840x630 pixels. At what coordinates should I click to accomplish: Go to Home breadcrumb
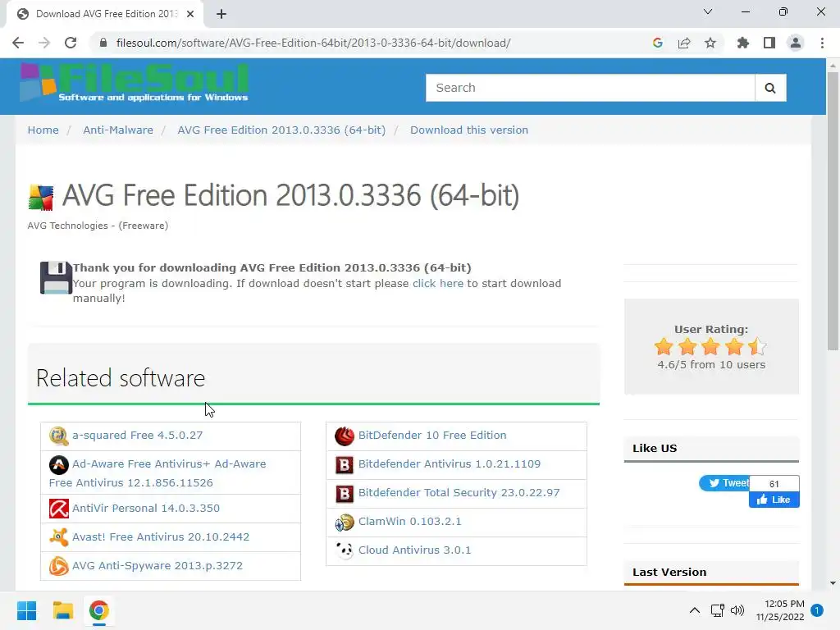(43, 130)
